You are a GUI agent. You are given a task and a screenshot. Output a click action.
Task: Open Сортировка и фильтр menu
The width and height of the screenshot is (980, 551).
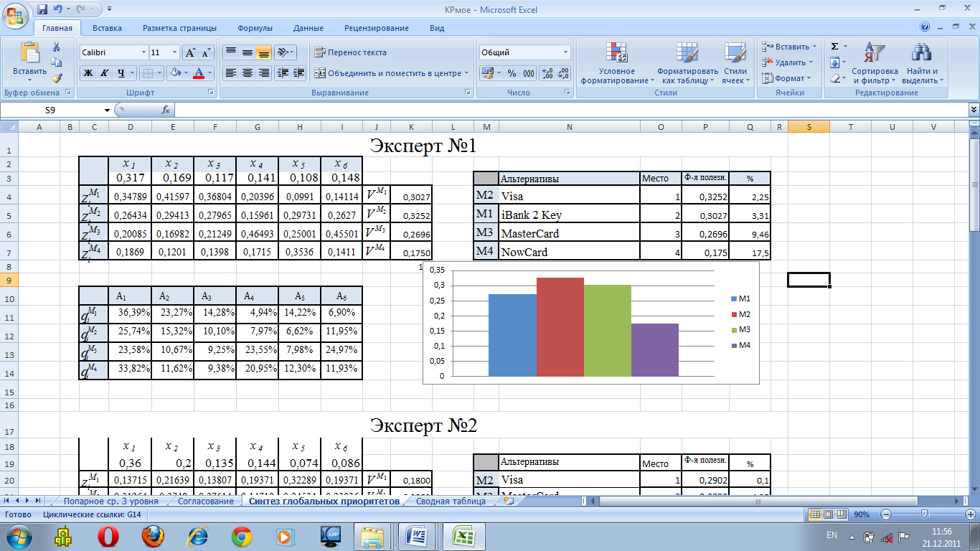pyautogui.click(x=875, y=64)
